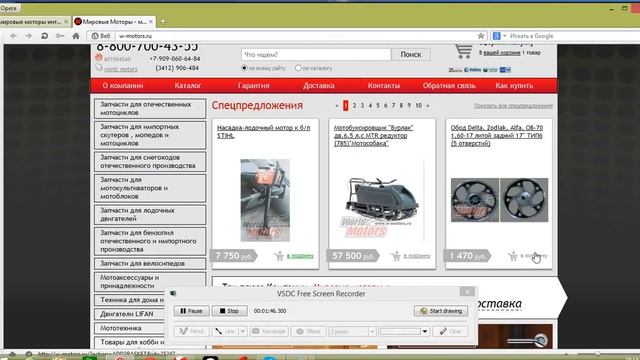Select the Ellipse drawing tool in recorder
The width and height of the screenshot is (640, 360).
coord(308,331)
